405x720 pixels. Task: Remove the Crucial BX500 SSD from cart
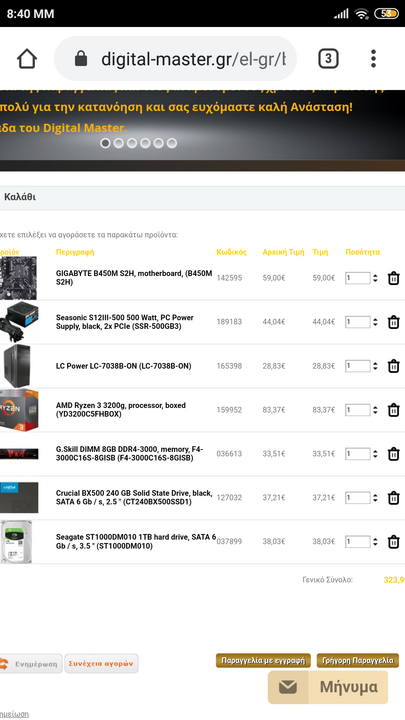pyautogui.click(x=394, y=498)
